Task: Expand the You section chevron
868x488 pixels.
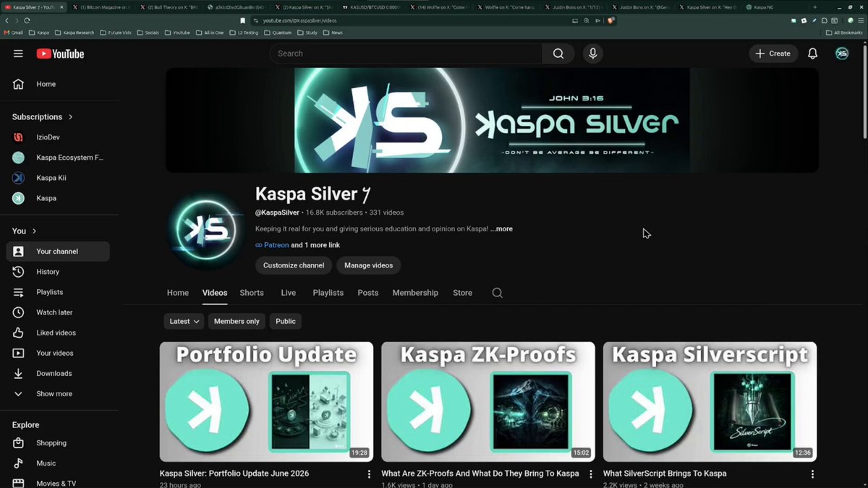Action: 34,231
